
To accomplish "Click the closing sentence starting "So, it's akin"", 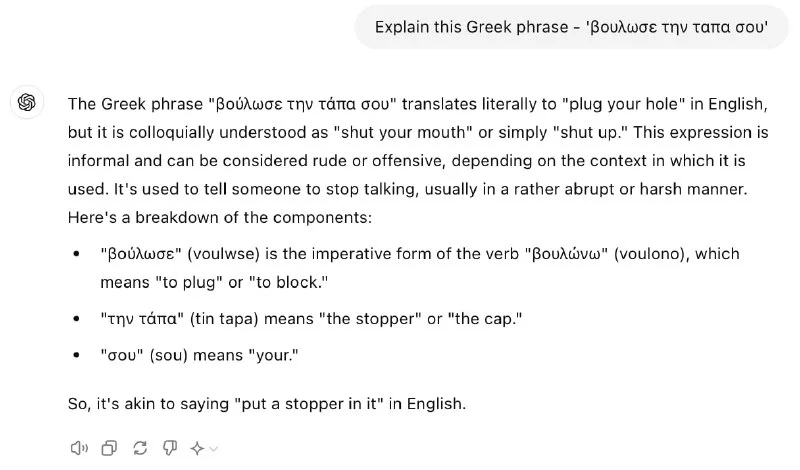I will coord(267,404).
